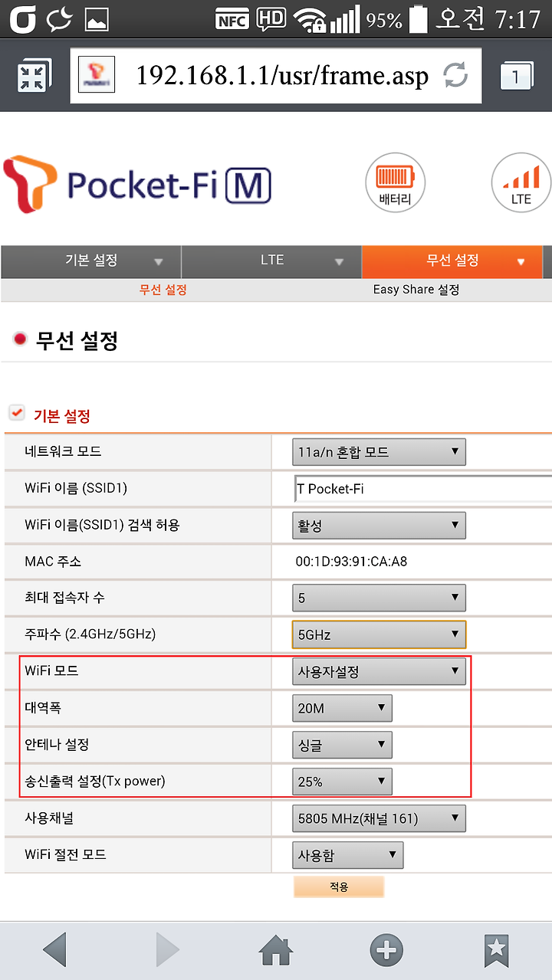
Task: Open the 주파수 5GHz dropdown
Action: (x=379, y=634)
